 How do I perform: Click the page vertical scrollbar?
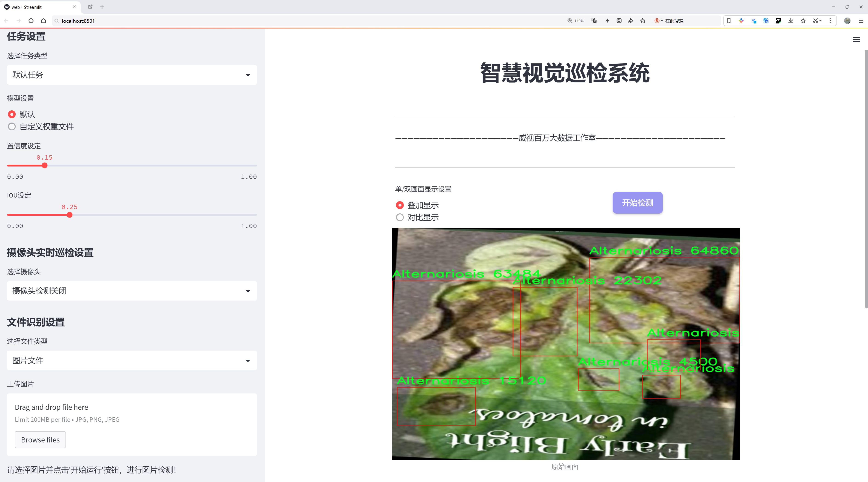coord(866,179)
